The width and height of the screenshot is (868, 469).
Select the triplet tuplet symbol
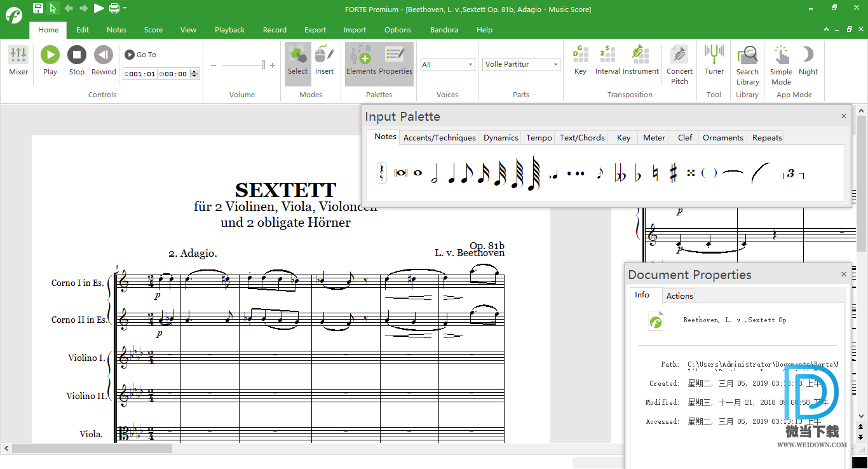pyautogui.click(x=792, y=173)
